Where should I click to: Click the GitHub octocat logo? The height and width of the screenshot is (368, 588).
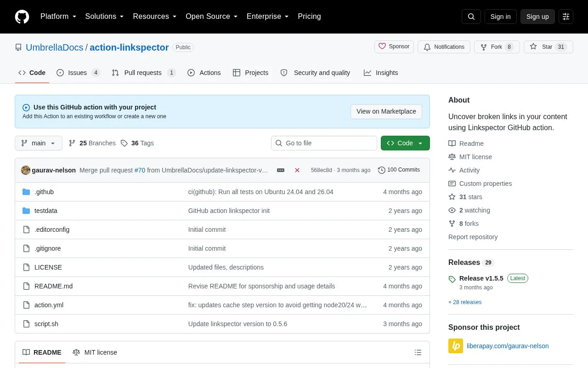click(x=22, y=17)
